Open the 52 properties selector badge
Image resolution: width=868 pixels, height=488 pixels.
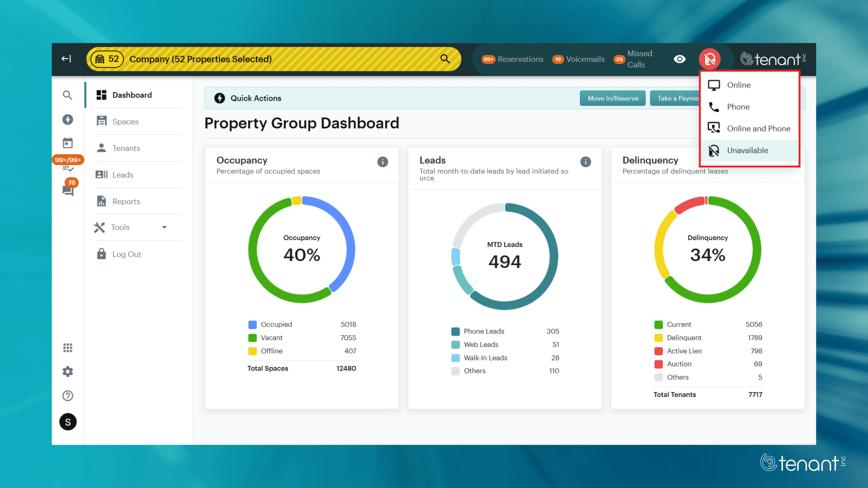pyautogui.click(x=107, y=59)
